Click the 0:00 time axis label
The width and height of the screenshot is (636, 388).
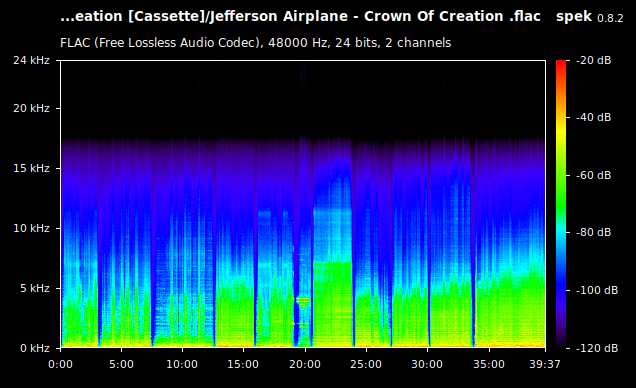click(x=60, y=364)
